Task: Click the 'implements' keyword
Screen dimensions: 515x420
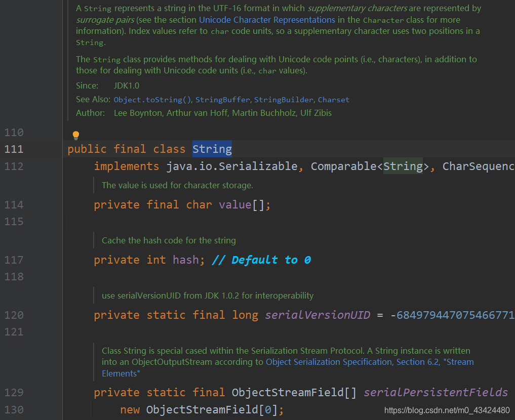Action: 127,166
